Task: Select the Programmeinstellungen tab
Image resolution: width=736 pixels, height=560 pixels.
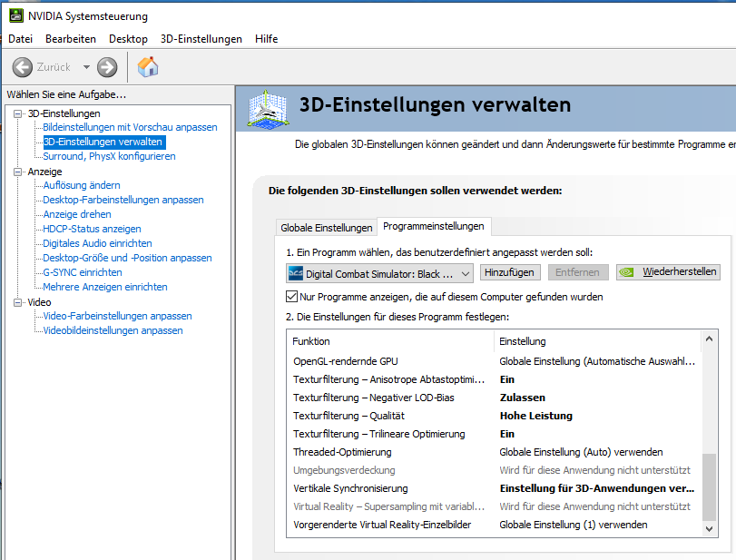Action: pyautogui.click(x=433, y=226)
